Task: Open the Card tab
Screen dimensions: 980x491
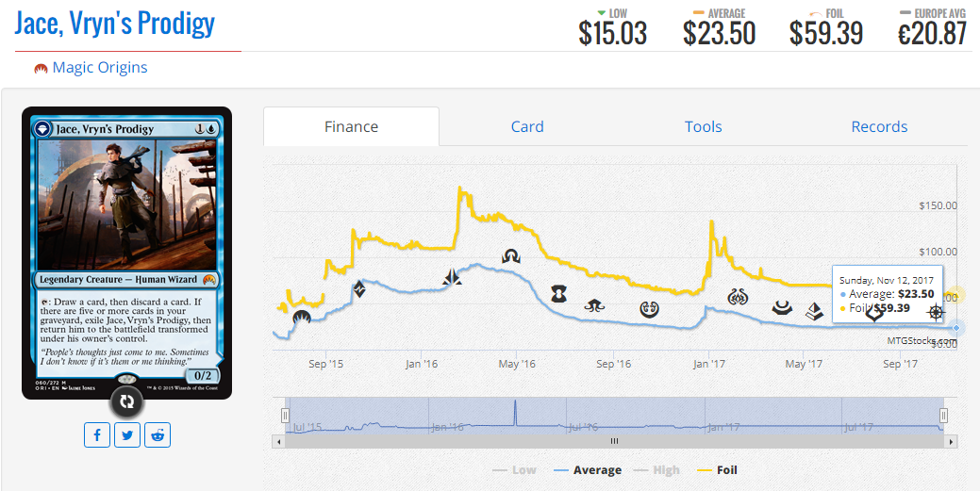Action: click(x=527, y=127)
